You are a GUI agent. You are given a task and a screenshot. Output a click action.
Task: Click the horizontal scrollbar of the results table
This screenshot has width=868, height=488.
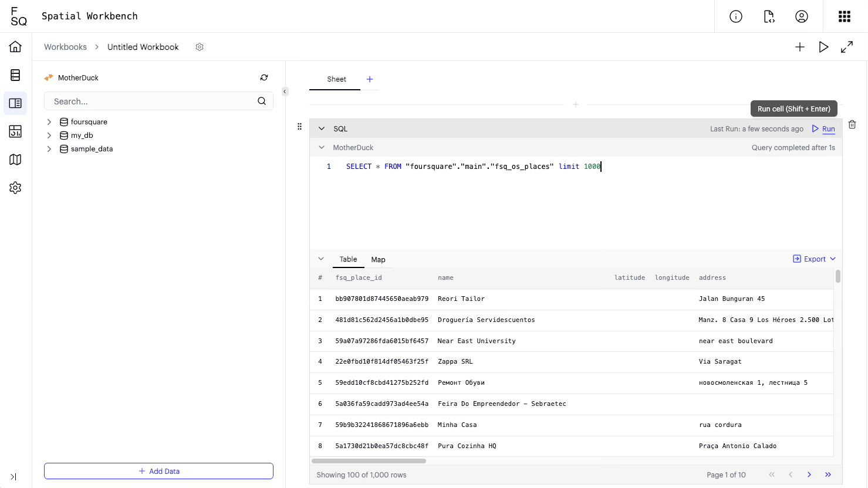pyautogui.click(x=369, y=461)
